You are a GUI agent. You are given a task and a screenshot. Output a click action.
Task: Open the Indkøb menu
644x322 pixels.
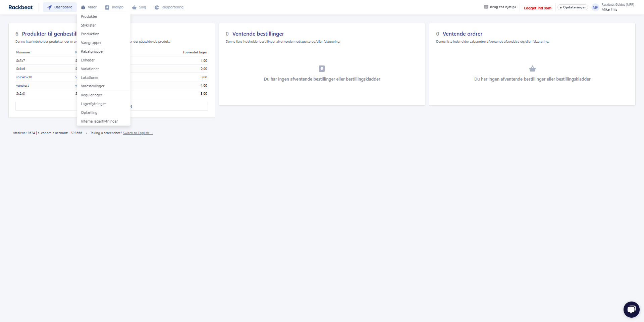click(114, 7)
